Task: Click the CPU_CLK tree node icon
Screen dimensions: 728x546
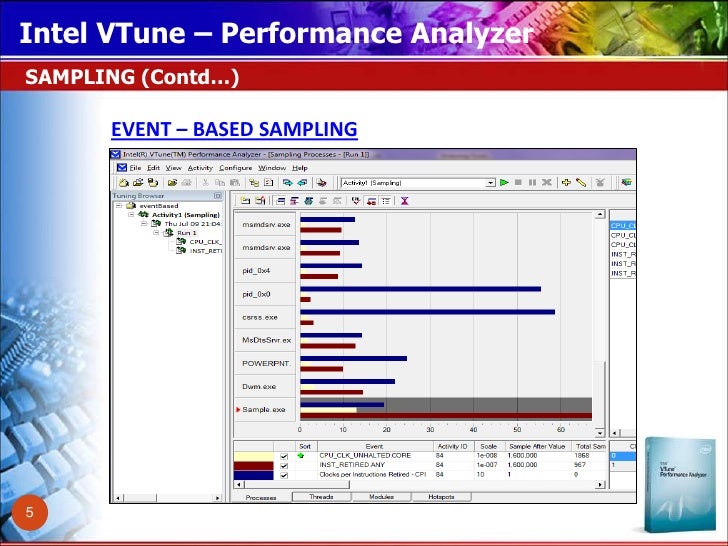Action: (x=181, y=241)
